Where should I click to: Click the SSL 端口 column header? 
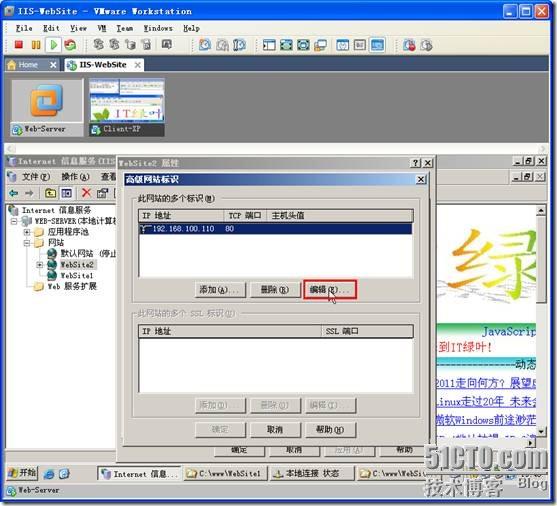coord(367,331)
